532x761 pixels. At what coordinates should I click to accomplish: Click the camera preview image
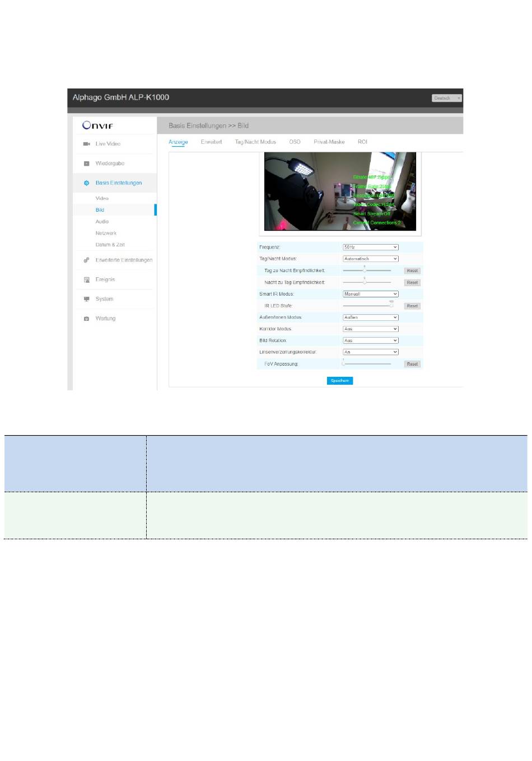[340, 192]
